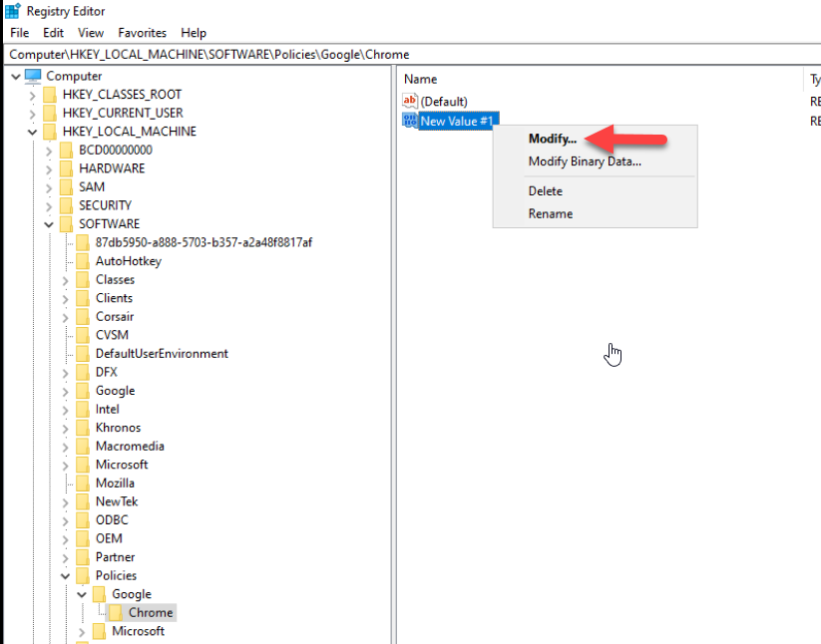Expand the HARDWARE key

coord(49,169)
